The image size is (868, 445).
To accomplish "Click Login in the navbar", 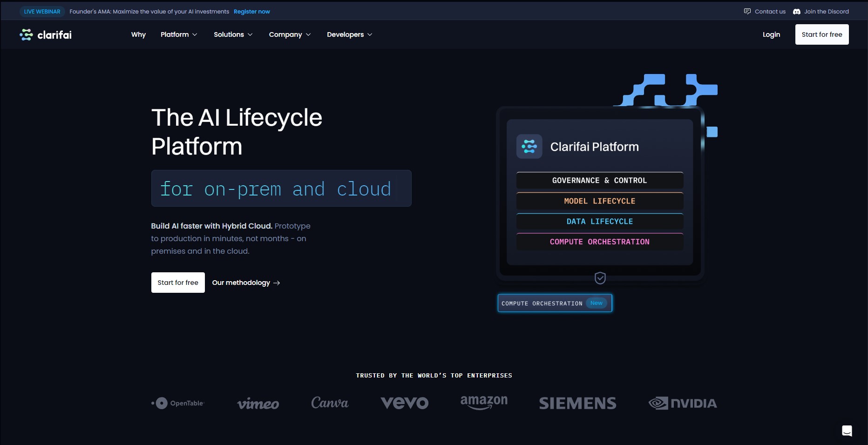I will (771, 34).
